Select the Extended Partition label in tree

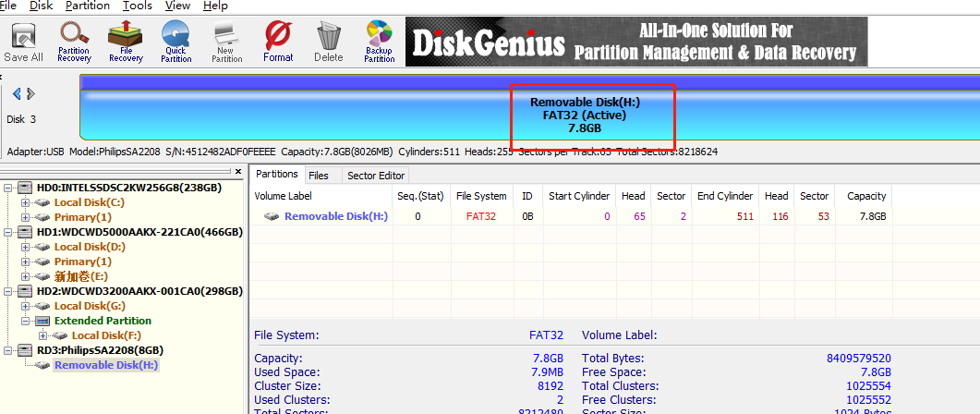103,321
